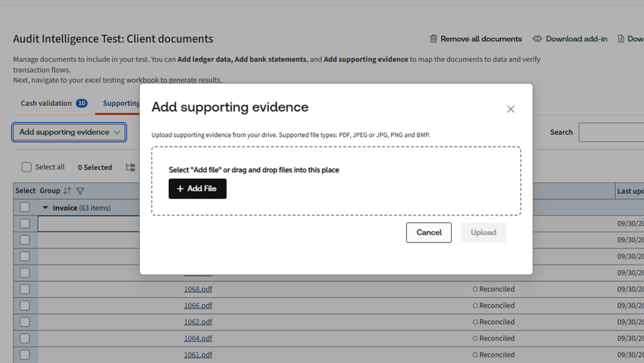Click the grouping tree icon beside 0 Selected

click(130, 167)
